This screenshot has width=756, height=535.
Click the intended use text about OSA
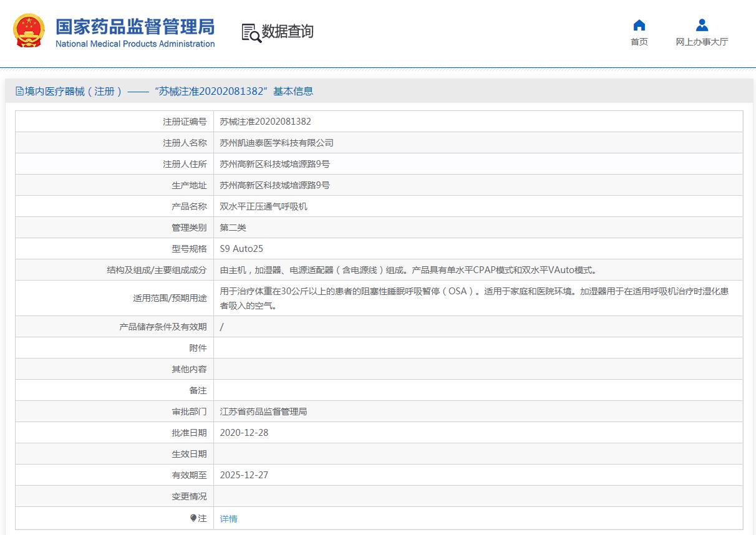[474, 298]
